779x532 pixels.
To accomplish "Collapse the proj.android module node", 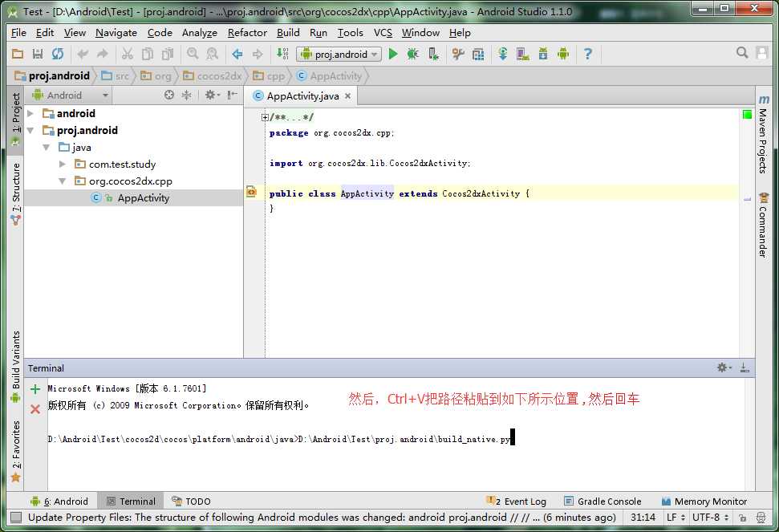I will pyautogui.click(x=30, y=130).
